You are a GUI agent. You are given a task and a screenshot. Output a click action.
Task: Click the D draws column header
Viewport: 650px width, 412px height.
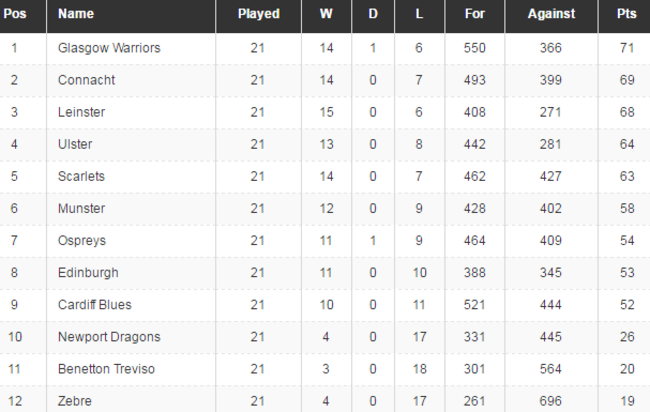pyautogui.click(x=373, y=14)
